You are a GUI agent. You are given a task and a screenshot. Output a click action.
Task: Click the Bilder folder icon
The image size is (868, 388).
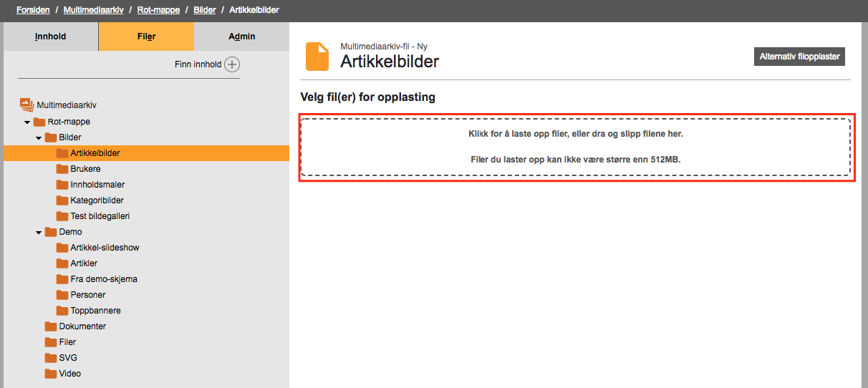click(51, 137)
